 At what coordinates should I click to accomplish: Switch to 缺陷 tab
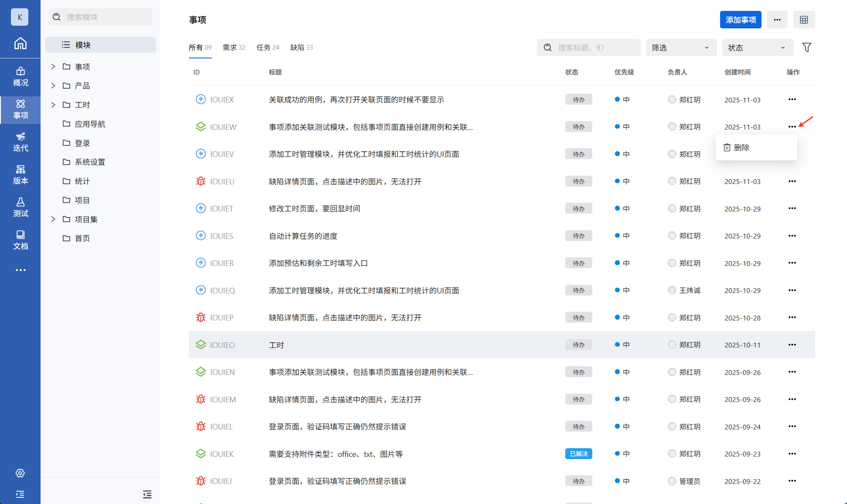tap(301, 48)
